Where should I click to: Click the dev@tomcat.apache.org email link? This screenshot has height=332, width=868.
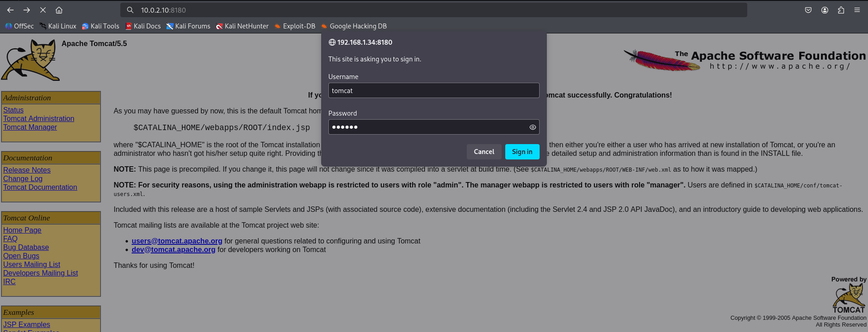[173, 249]
